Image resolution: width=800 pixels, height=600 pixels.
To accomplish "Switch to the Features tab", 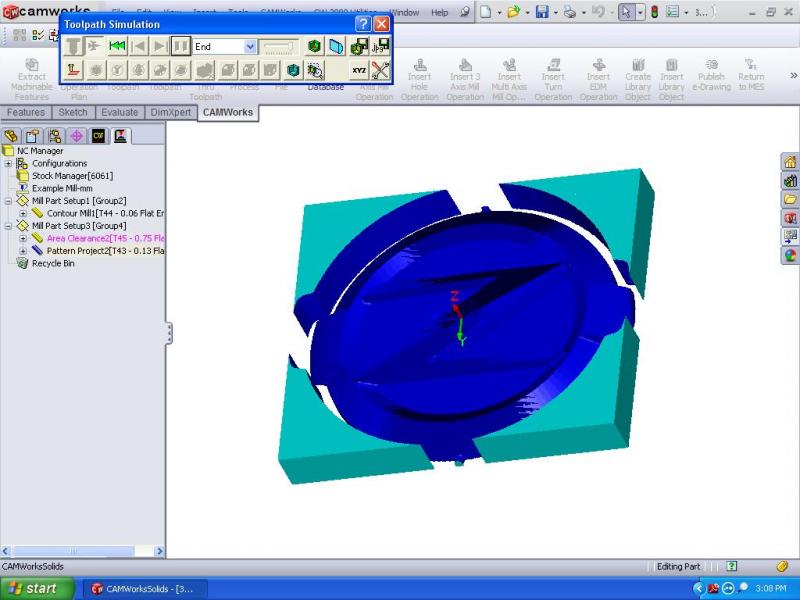I will 26,112.
